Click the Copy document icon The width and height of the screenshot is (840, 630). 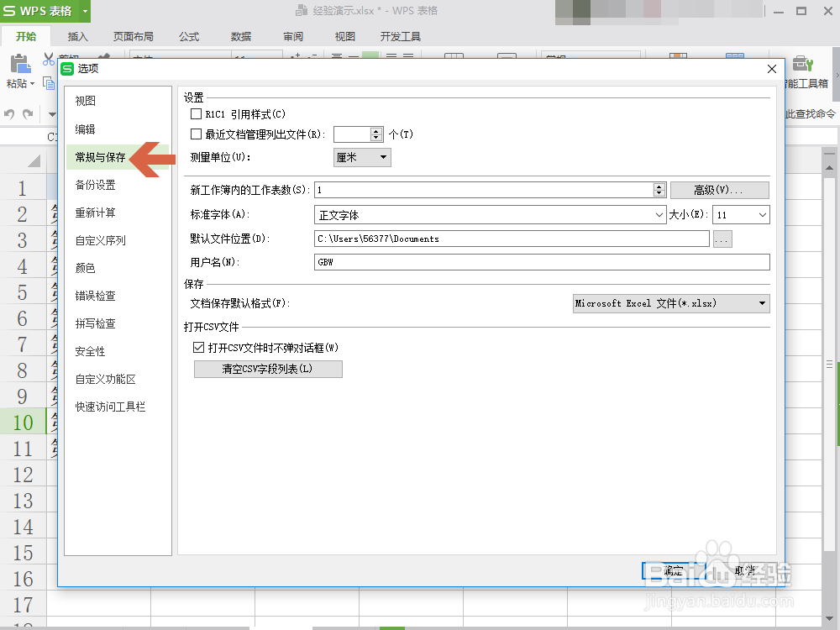click(48, 84)
